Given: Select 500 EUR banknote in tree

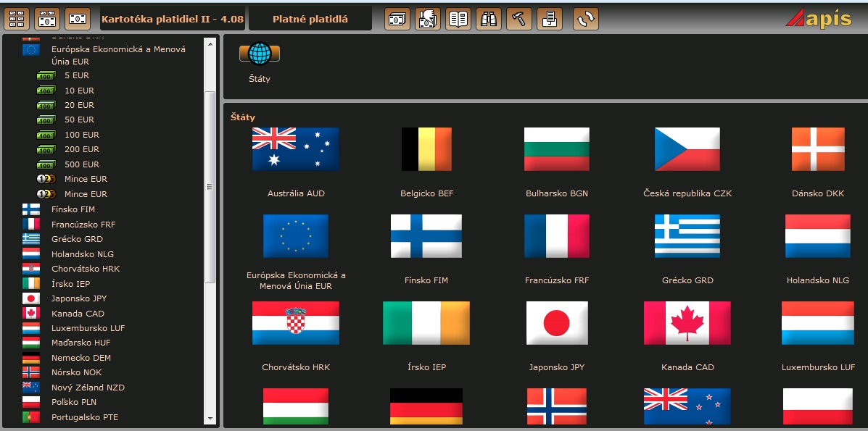Looking at the screenshot, I should click(81, 164).
